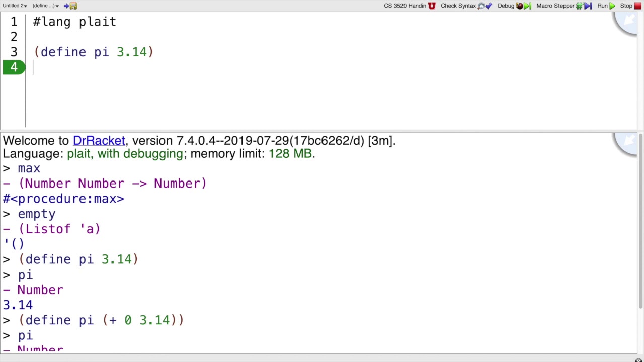Launch the Macro Stepper

564,6
